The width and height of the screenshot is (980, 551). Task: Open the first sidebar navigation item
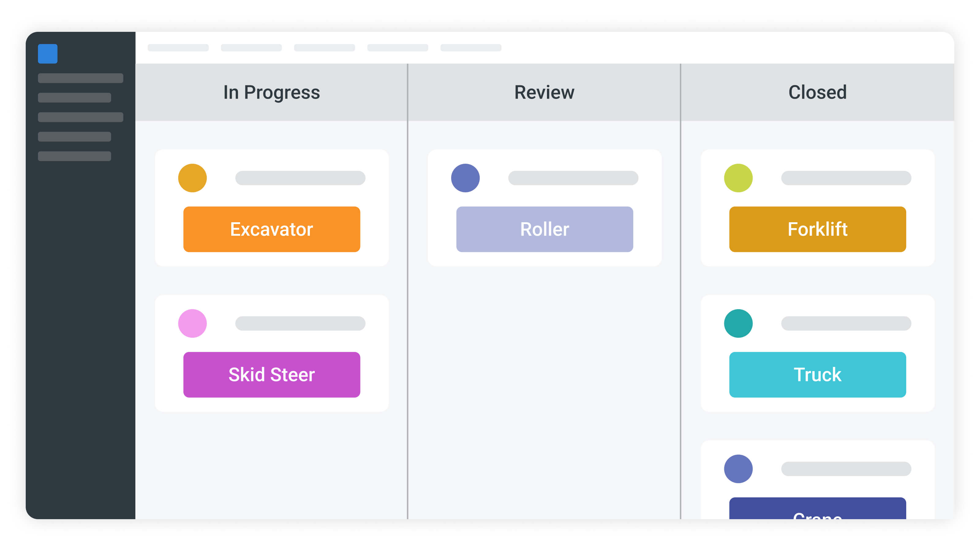tap(80, 78)
